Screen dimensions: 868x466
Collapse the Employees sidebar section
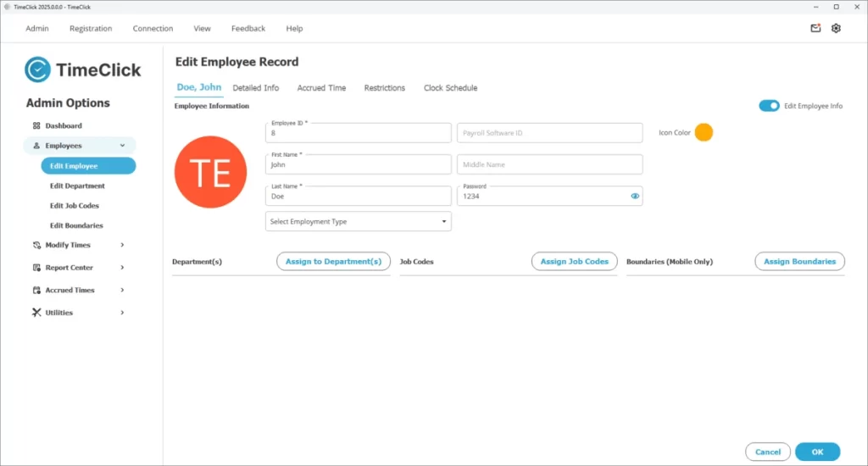pyautogui.click(x=122, y=146)
